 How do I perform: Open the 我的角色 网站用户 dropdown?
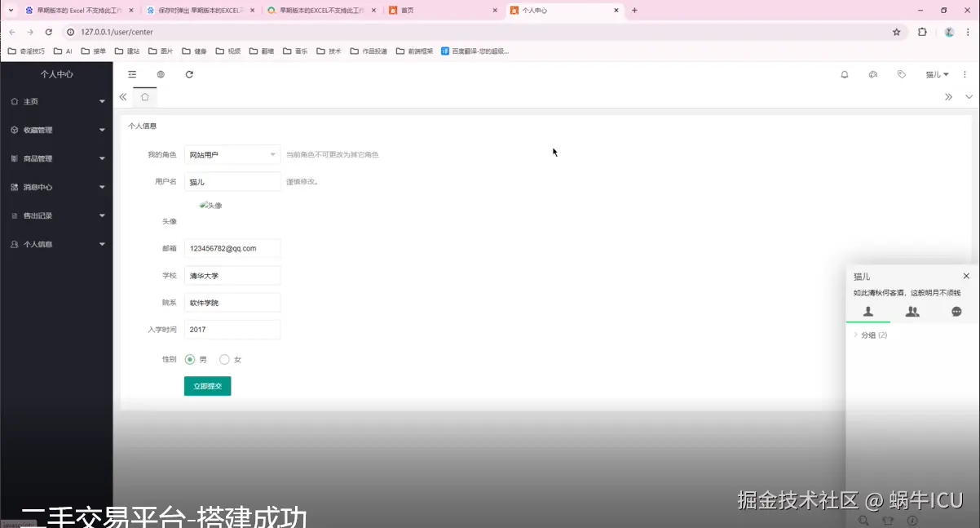pyautogui.click(x=232, y=154)
